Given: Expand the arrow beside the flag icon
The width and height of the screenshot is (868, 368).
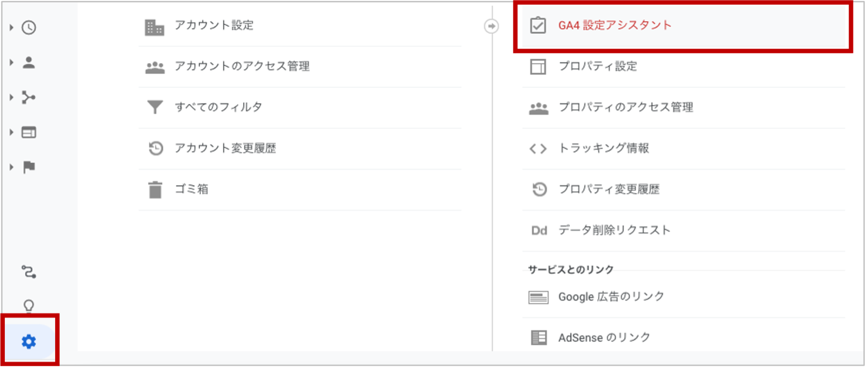Looking at the screenshot, I should pos(11,167).
